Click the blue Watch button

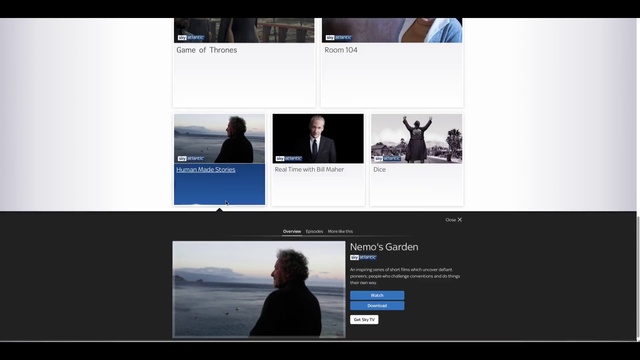[x=377, y=295]
